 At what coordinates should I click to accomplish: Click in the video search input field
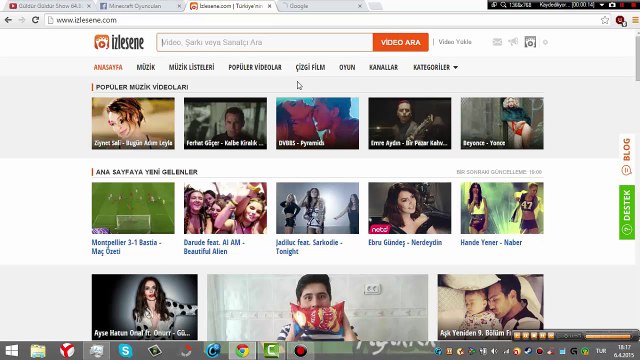tap(264, 42)
